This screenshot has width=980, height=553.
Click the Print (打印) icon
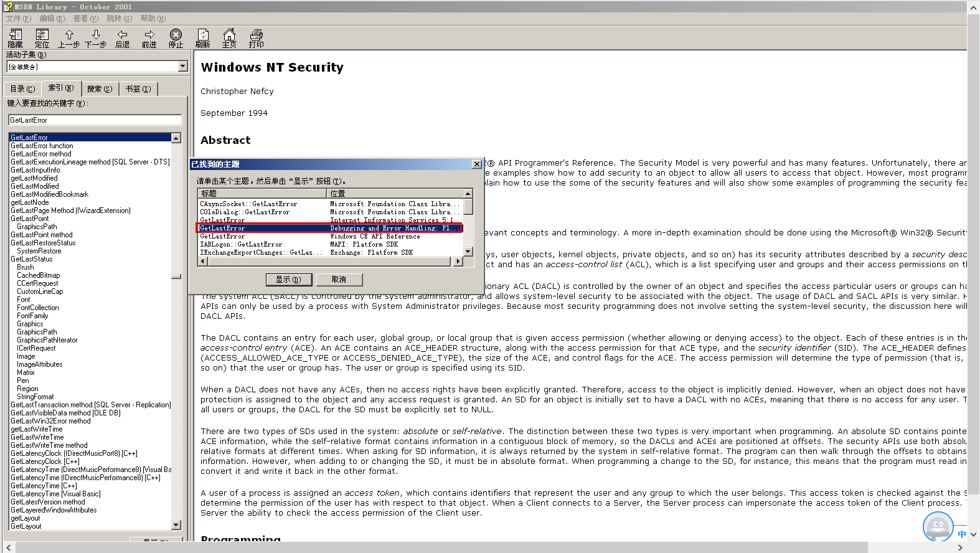click(x=257, y=38)
